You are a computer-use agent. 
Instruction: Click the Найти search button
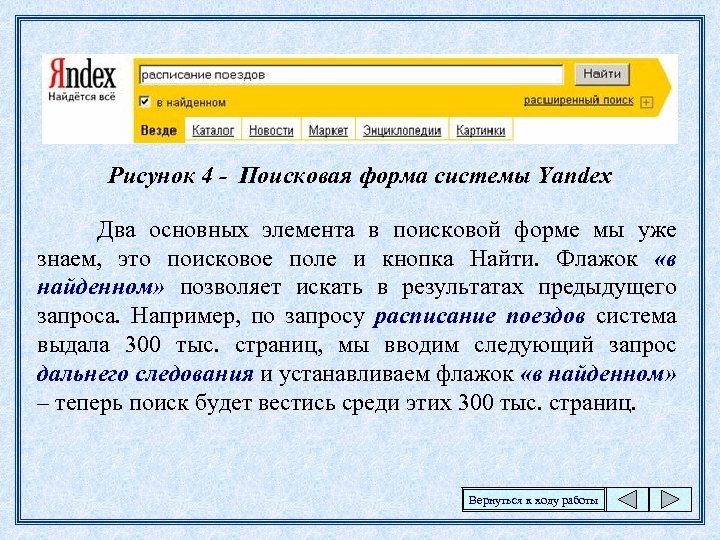602,74
